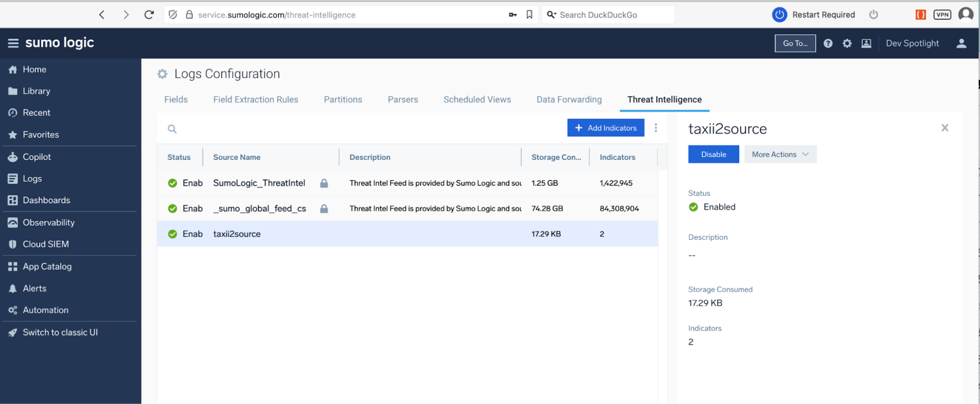Screen dimensions: 980x404
Task: Click enabled status icon for taxii2source row
Action: tap(172, 234)
